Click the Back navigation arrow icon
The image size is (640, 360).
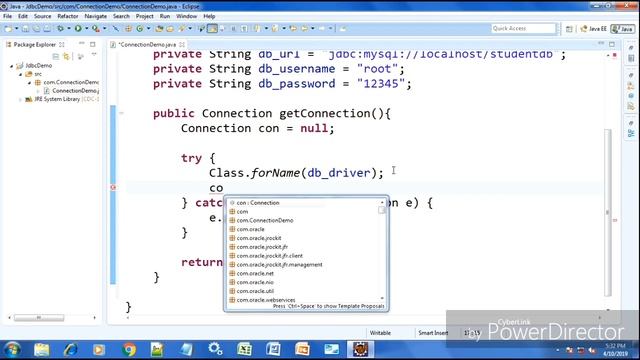pos(304,29)
